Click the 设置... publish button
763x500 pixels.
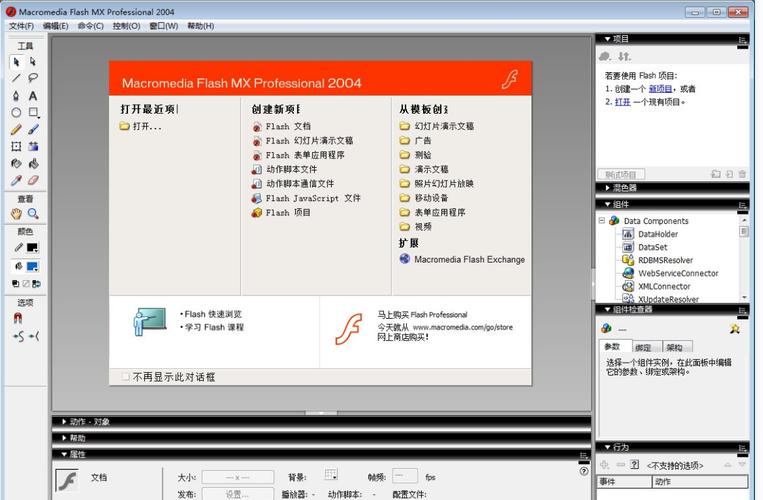(x=237, y=494)
